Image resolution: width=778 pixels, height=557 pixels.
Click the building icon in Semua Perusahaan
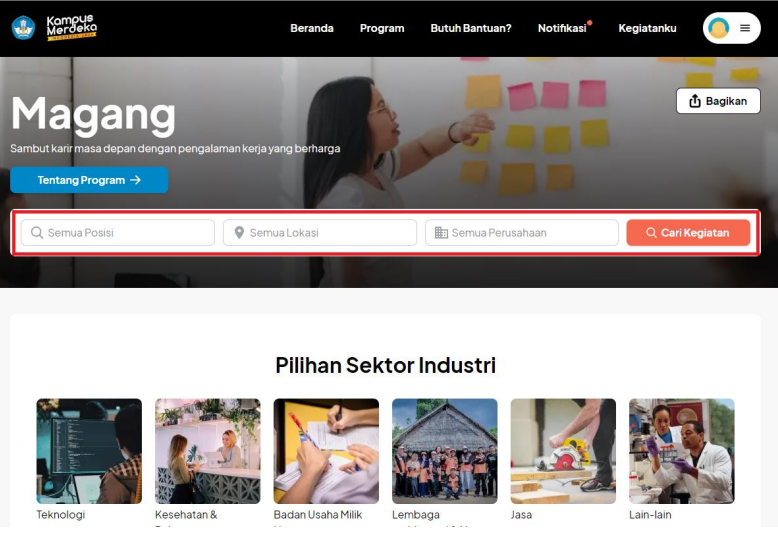441,233
